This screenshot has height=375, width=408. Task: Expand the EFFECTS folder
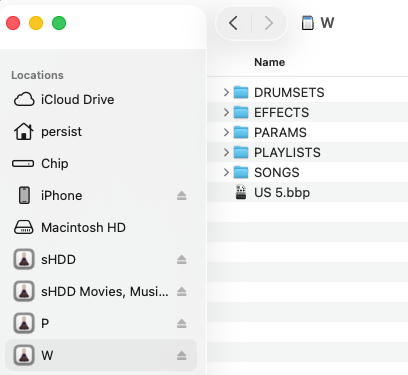(x=226, y=112)
